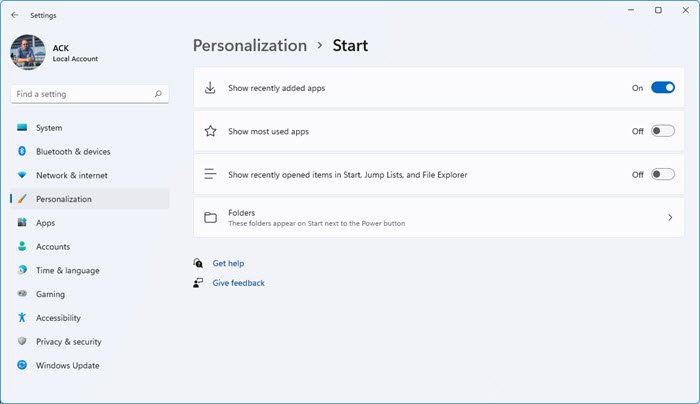This screenshot has width=700, height=404.
Task: Click the Windows Update icon
Action: pyautogui.click(x=22, y=365)
